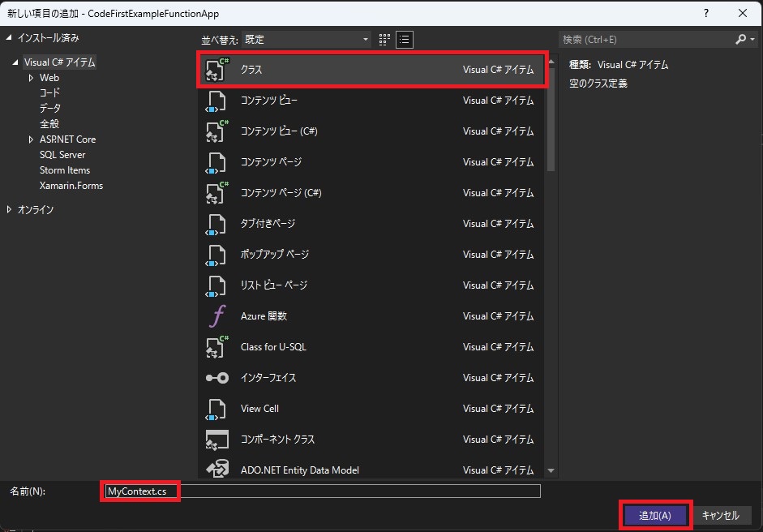Collapse the Visual C# アイテム node
Image resolution: width=763 pixels, height=532 pixels.
coord(15,62)
